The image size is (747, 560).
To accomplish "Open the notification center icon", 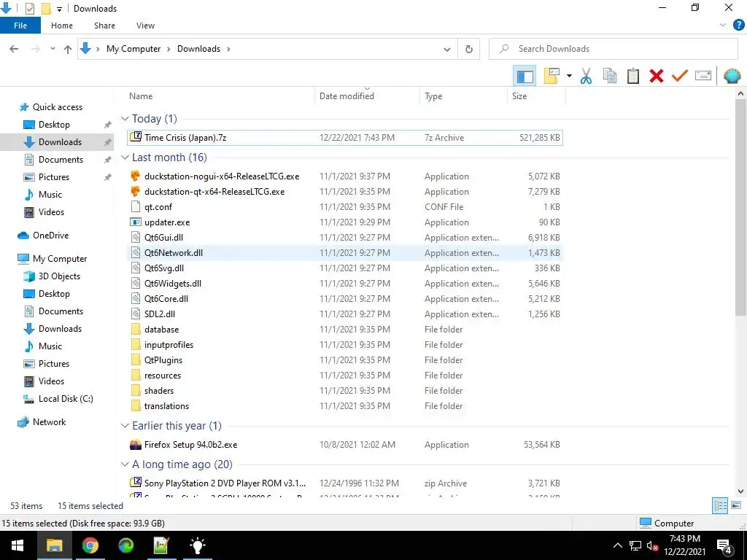I will tap(724, 545).
